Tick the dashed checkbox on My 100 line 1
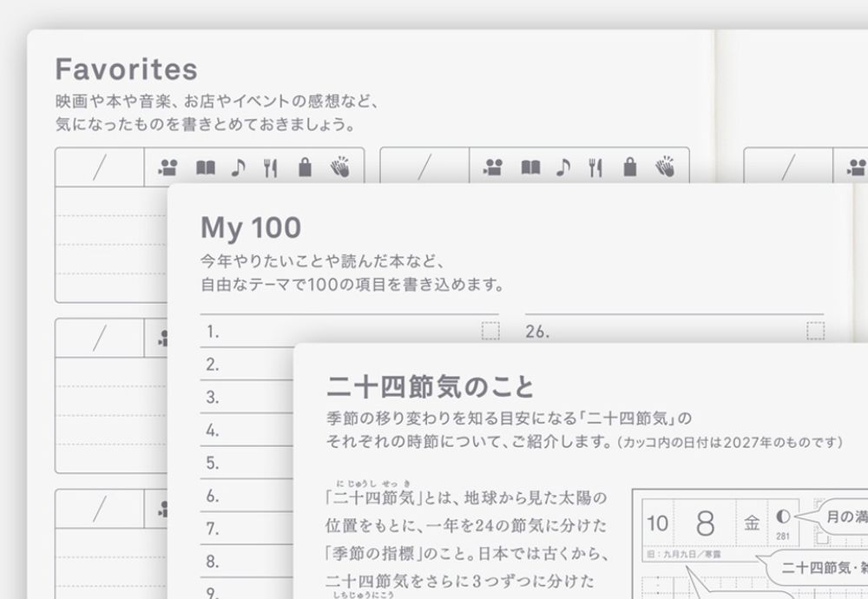The height and width of the screenshot is (599, 868). click(x=490, y=331)
